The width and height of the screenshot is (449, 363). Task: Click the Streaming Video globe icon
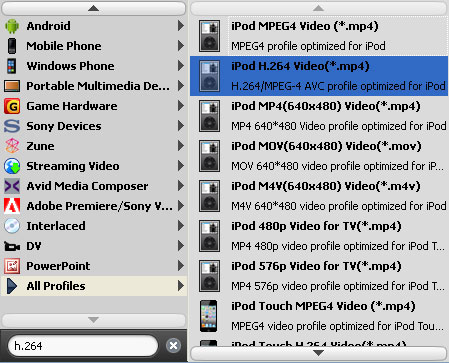click(12, 166)
